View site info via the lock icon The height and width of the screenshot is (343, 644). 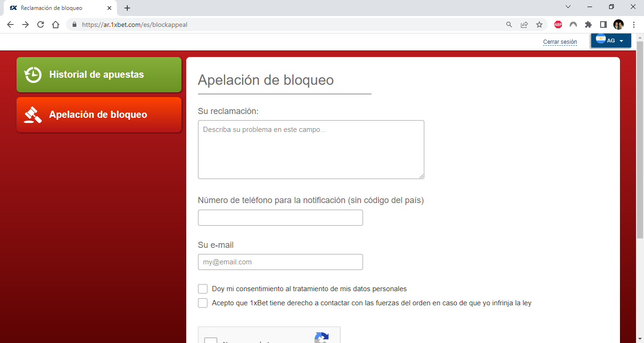pos(74,24)
